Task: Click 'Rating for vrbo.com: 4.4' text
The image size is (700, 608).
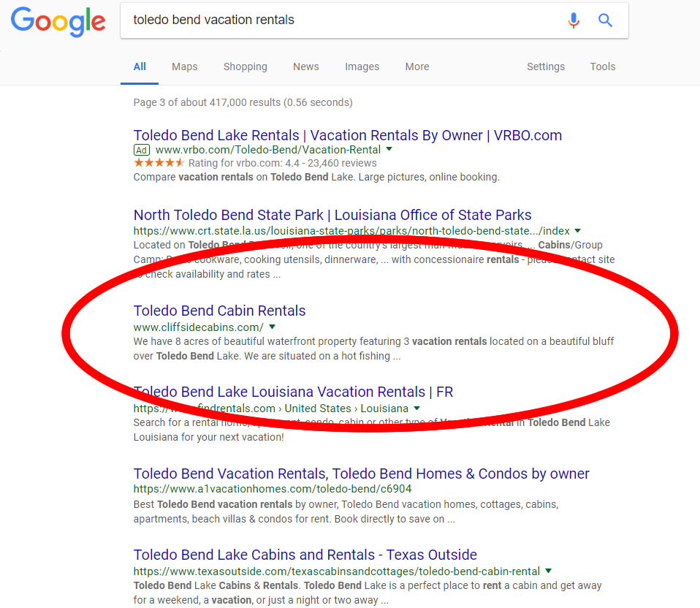Action: click(x=244, y=164)
